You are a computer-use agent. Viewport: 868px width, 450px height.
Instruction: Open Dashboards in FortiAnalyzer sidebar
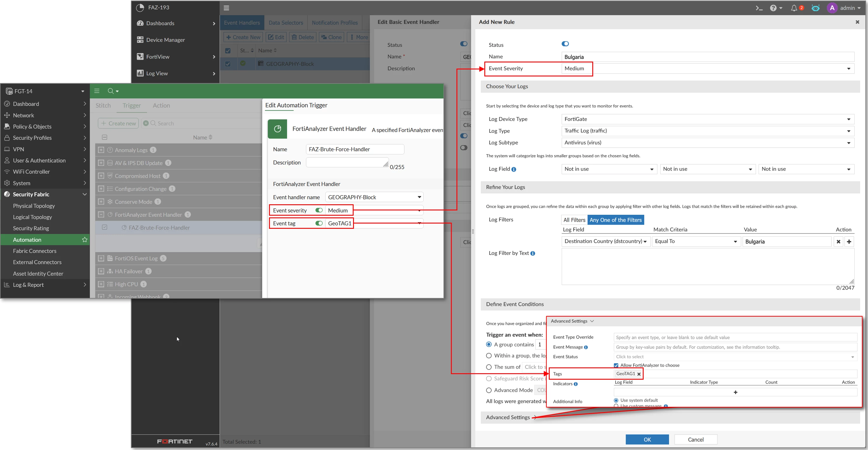pos(176,23)
